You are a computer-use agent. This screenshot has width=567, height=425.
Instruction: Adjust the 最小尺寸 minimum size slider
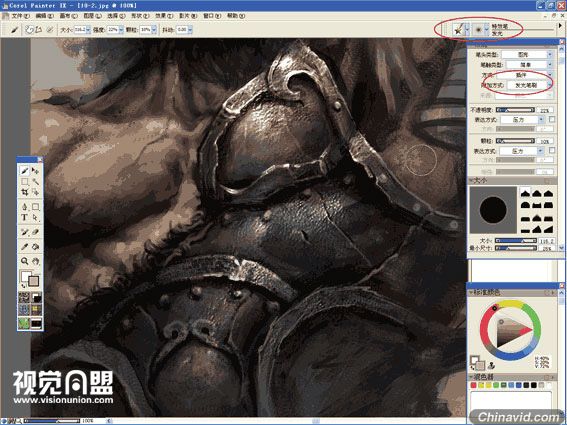[x=515, y=248]
